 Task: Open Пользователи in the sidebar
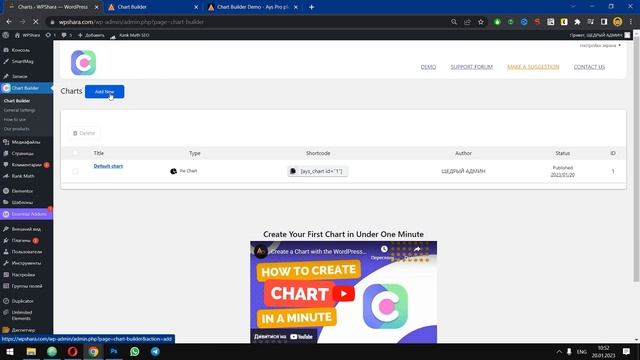coord(27,252)
